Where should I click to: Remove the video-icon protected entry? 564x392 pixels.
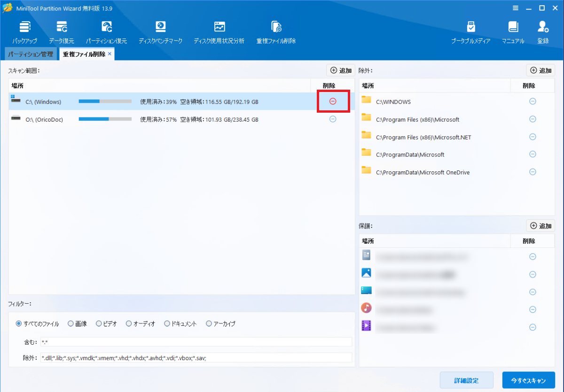coord(533,327)
